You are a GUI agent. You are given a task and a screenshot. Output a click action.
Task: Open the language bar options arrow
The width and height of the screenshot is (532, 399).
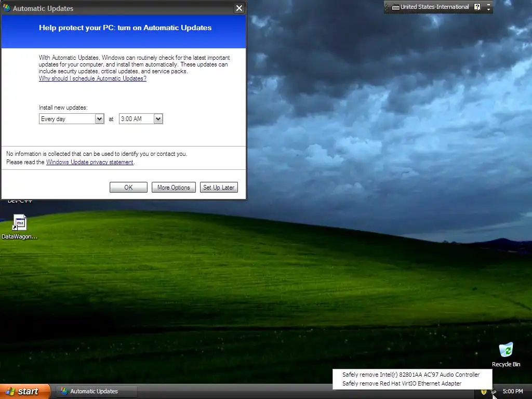[488, 10]
